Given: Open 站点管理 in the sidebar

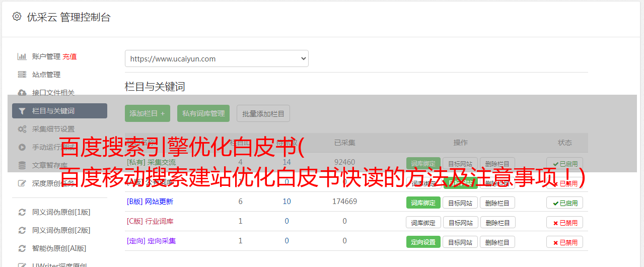Looking at the screenshot, I should (46, 75).
